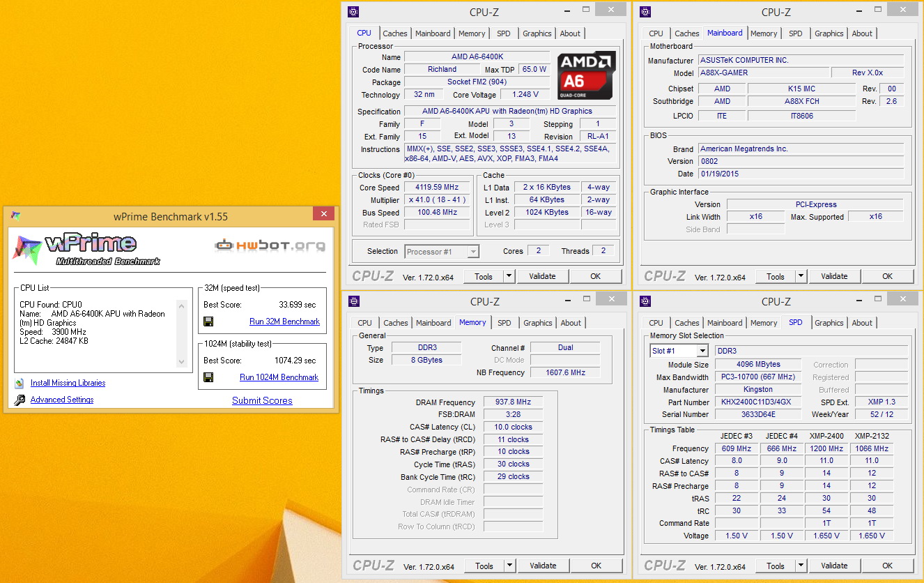The width and height of the screenshot is (924, 583).
Task: Click the AMD A6 processor logo
Action: 586,75
